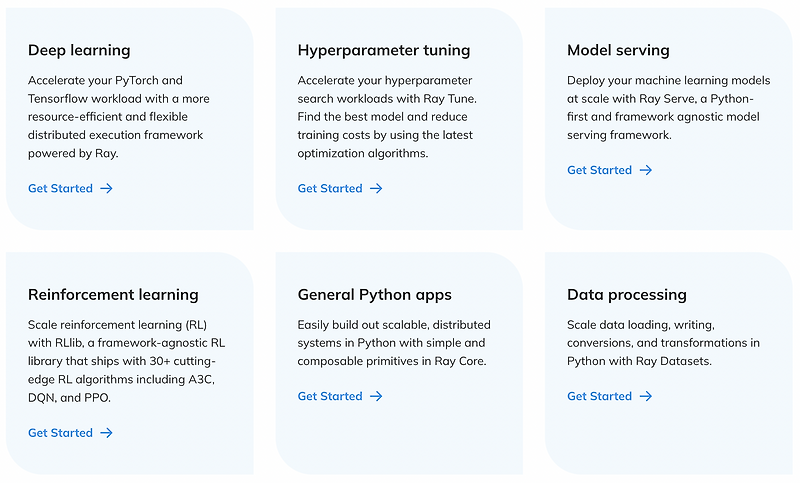Select the Deep learning card heading
This screenshot has height=483, width=800.
79,50
